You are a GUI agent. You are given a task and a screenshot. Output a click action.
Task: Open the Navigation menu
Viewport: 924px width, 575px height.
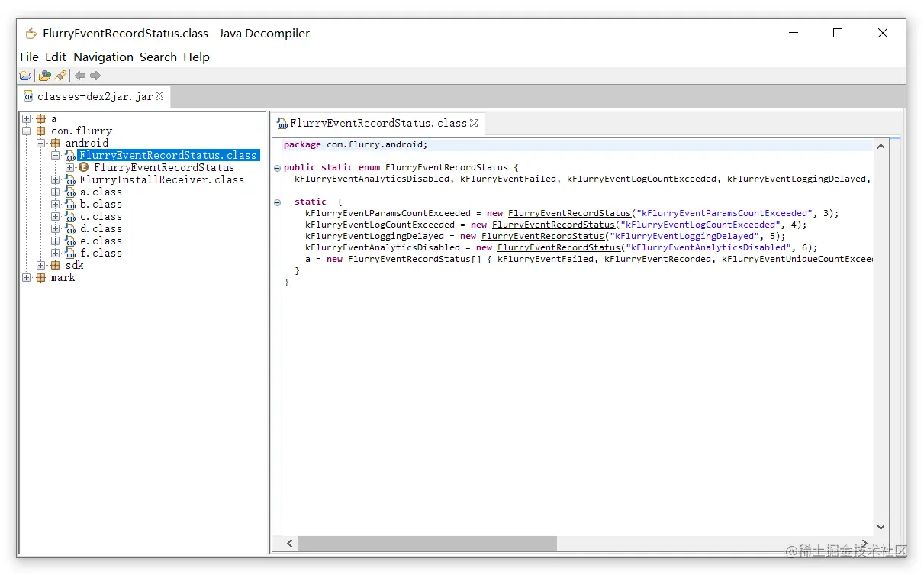pyautogui.click(x=103, y=57)
